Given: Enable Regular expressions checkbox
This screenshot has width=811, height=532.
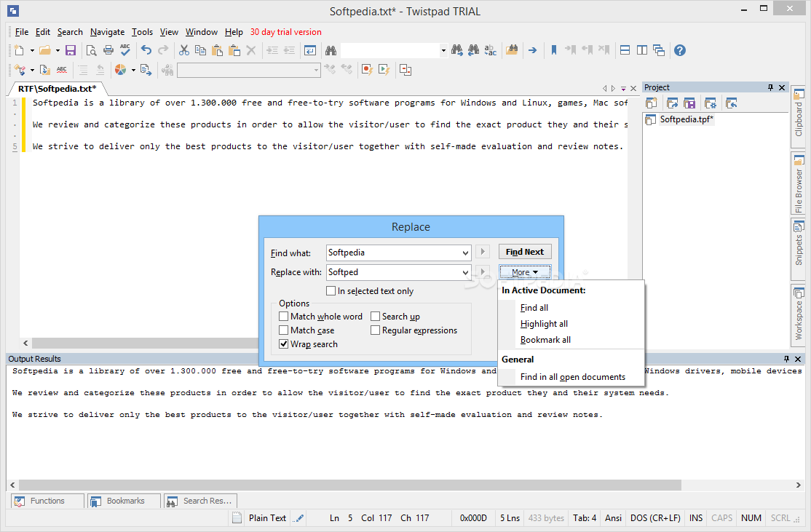Looking at the screenshot, I should (376, 330).
